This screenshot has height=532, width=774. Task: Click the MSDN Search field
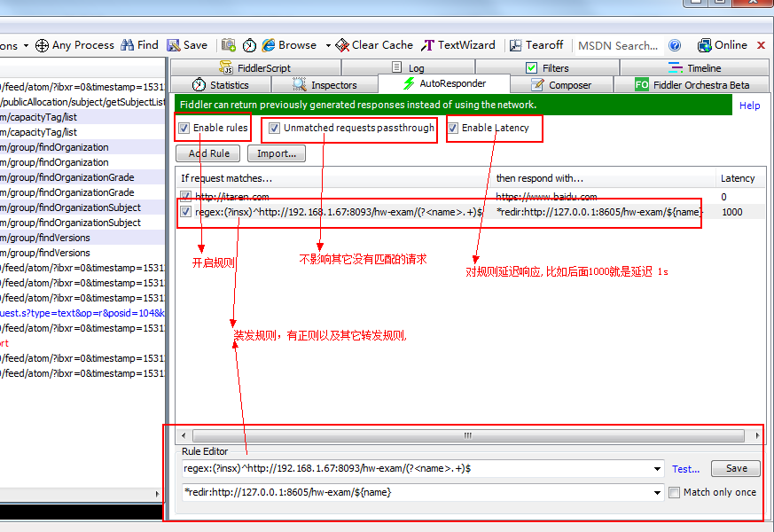click(x=618, y=45)
